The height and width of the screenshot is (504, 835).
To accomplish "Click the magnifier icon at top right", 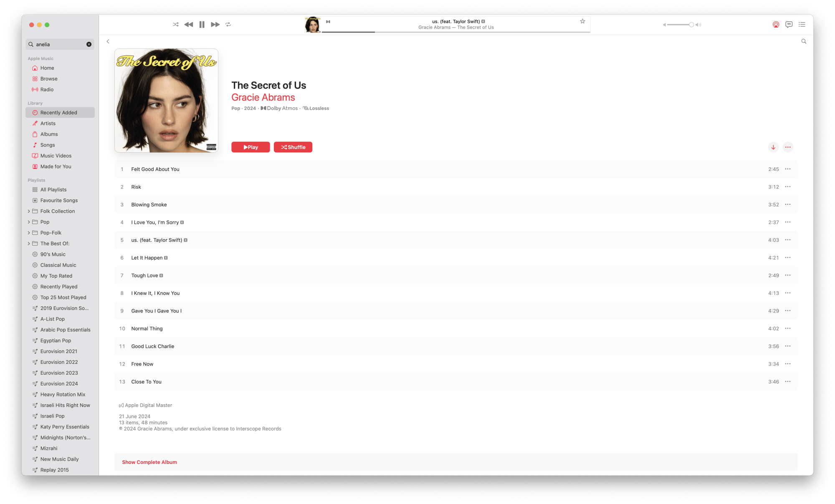I will [804, 41].
